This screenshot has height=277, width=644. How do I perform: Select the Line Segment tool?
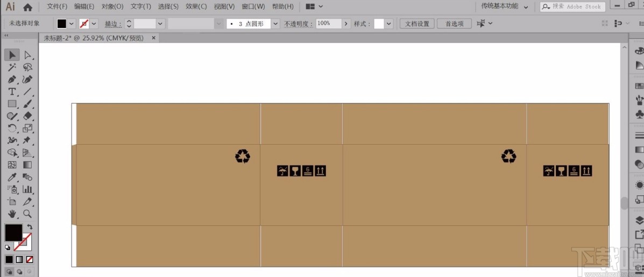point(27,91)
